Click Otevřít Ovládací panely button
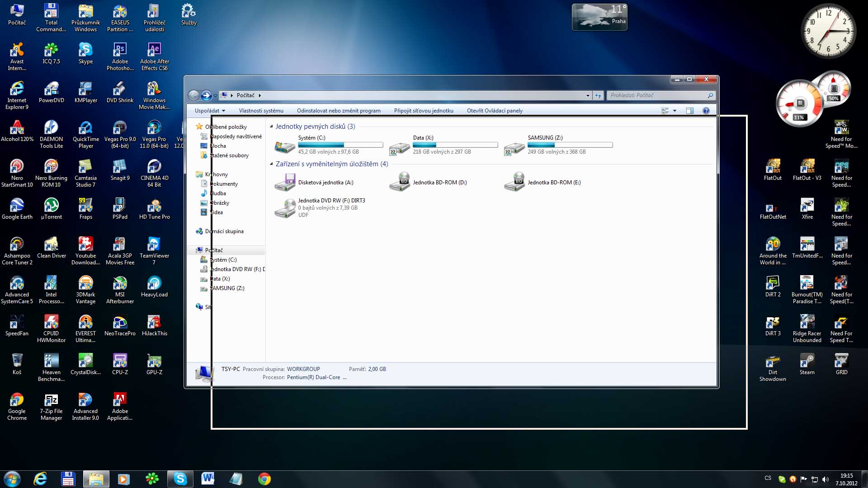868x488 pixels. [495, 111]
